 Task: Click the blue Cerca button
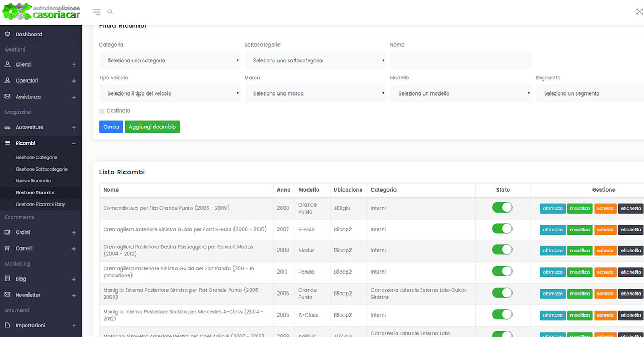(111, 127)
